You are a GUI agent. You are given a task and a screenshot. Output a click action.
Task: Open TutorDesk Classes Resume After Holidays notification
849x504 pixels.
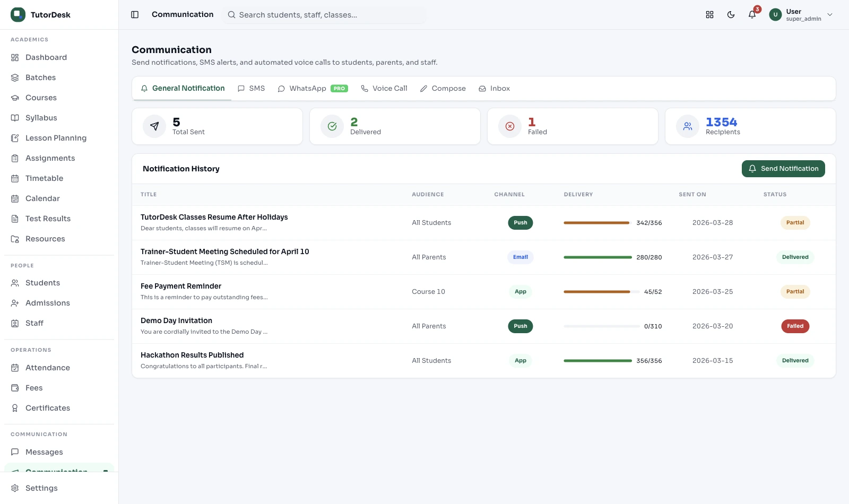[x=214, y=217]
